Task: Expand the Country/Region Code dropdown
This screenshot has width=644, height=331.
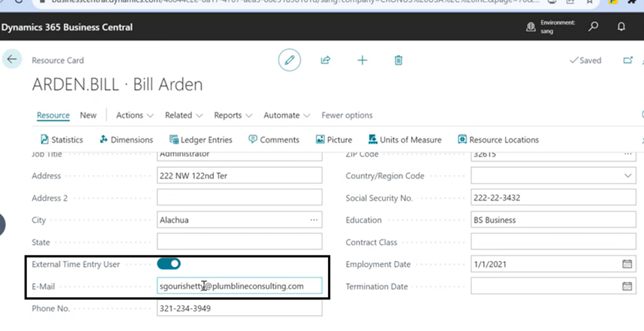Action: click(x=627, y=176)
